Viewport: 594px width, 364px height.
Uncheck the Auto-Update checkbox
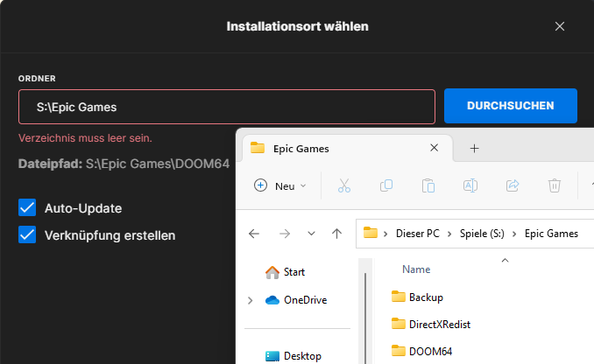pyautogui.click(x=27, y=207)
